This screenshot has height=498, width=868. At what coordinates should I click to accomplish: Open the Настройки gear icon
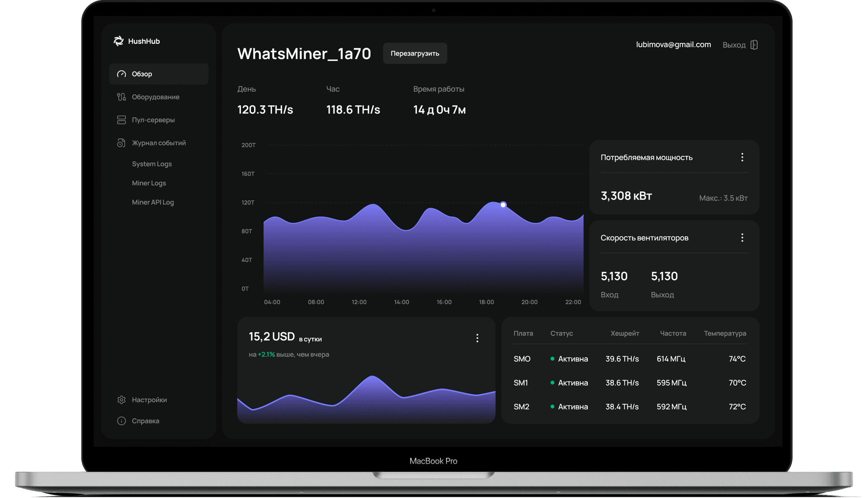pos(121,400)
